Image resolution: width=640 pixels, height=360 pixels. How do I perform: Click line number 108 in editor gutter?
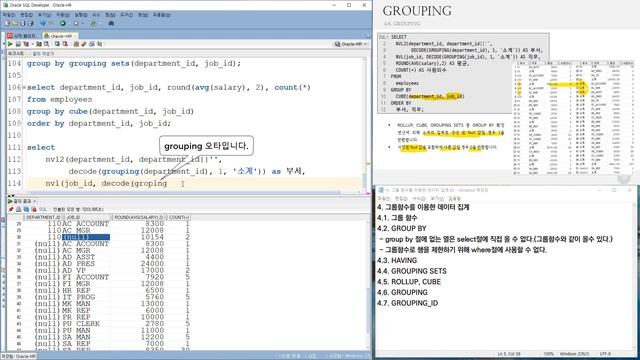coord(14,111)
